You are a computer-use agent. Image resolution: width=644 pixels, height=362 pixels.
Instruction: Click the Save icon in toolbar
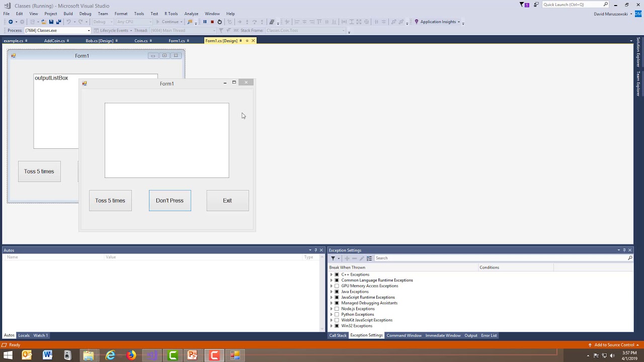(x=51, y=22)
